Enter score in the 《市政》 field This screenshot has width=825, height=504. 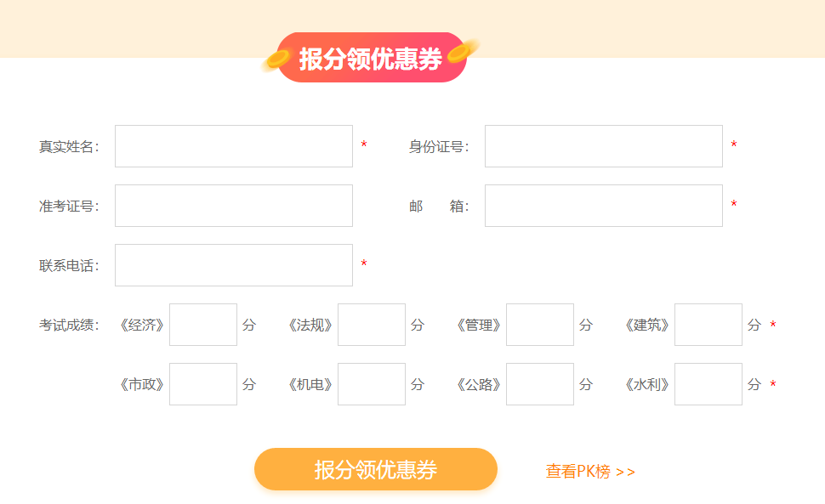[x=202, y=383]
